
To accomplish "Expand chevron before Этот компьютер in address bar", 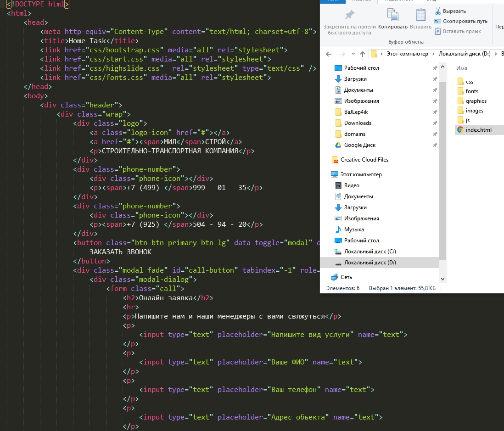I will click(381, 54).
